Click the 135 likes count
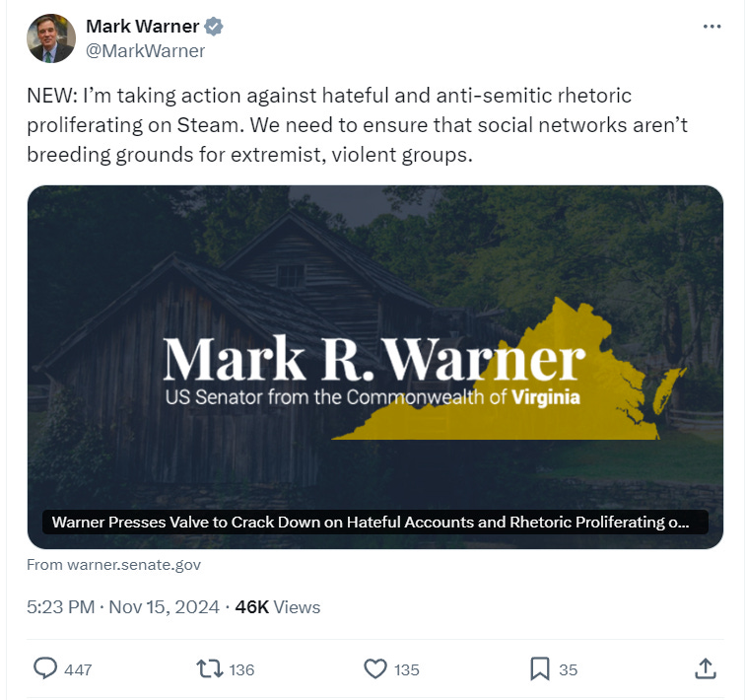746x700 pixels. tap(407, 670)
